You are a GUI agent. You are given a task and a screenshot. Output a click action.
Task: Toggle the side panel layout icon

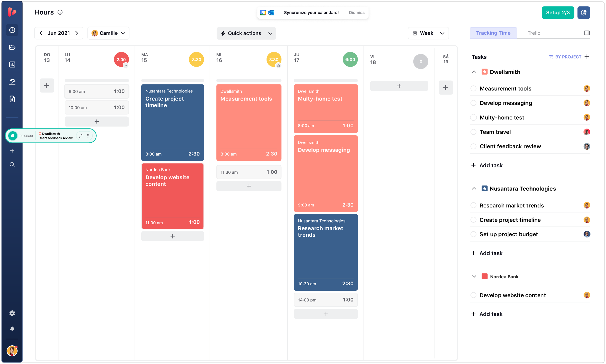(x=587, y=33)
